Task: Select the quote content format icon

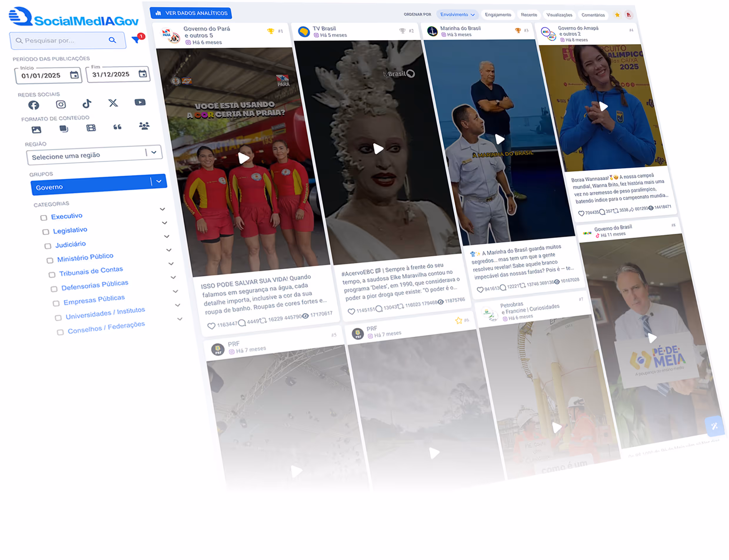Action: tap(117, 127)
